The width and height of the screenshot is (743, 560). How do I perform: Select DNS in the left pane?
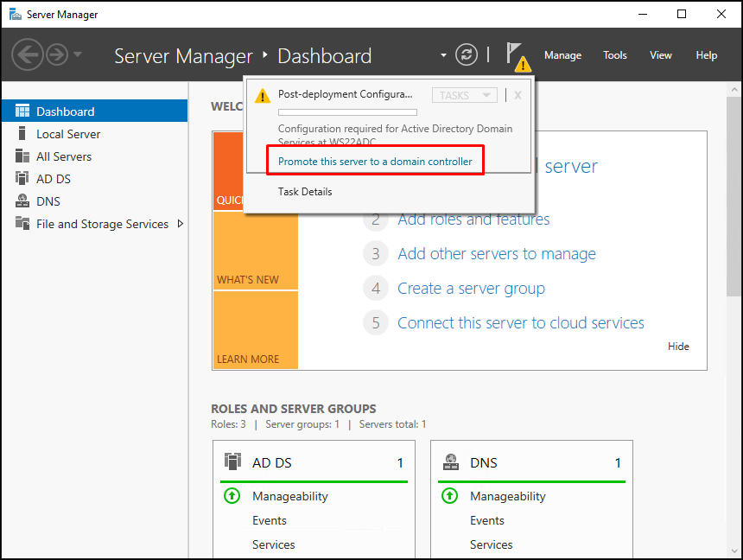[x=95, y=201]
